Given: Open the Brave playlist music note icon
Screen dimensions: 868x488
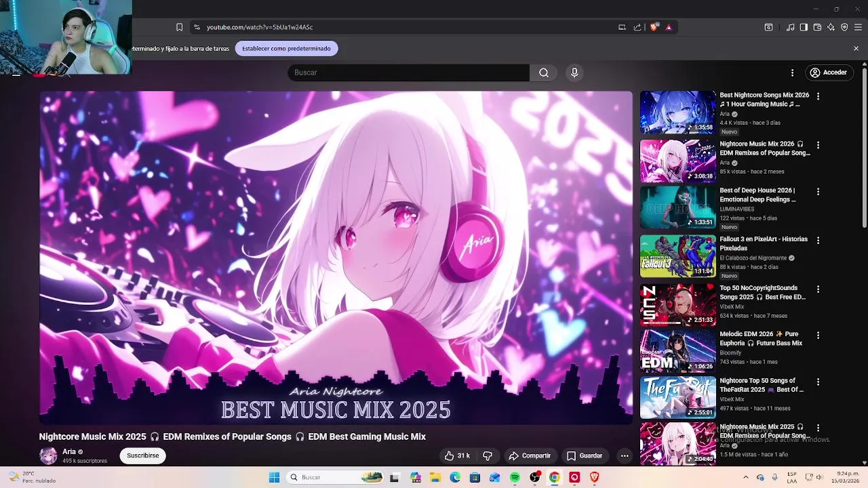Looking at the screenshot, I should [x=790, y=27].
